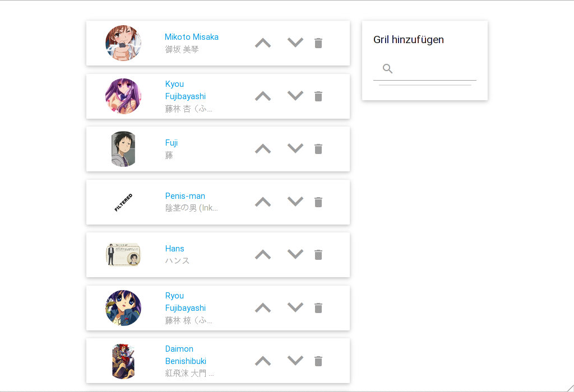Remove Penis-man entry with trash icon
574x392 pixels.
[x=318, y=202]
